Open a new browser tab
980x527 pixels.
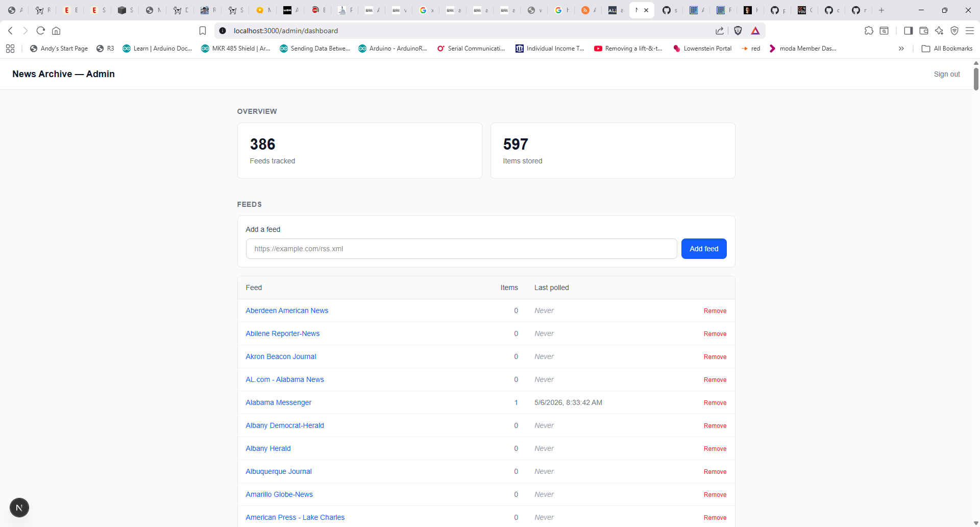click(881, 10)
